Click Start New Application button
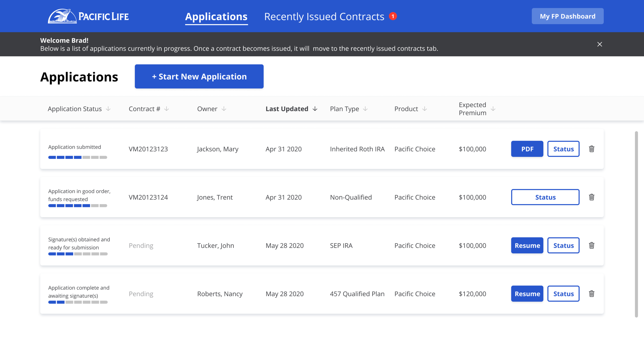The height and width of the screenshot is (362, 644). (x=199, y=76)
